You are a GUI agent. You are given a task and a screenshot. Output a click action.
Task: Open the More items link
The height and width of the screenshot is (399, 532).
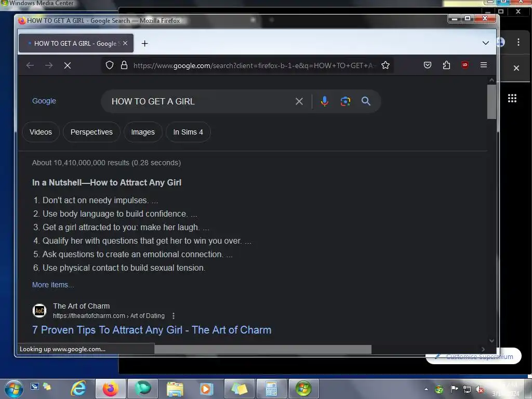[53, 285]
